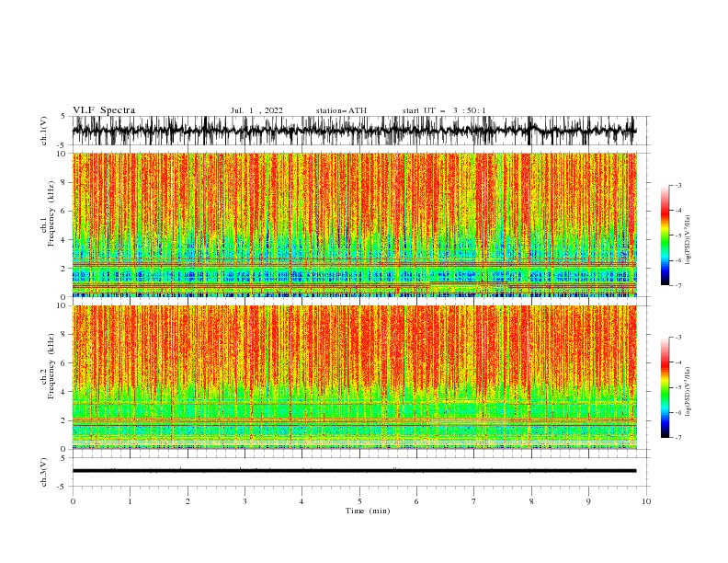Click the "4" frequency tick on ch.1 spectrogram
This screenshot has width=728, height=563.
(x=63, y=240)
